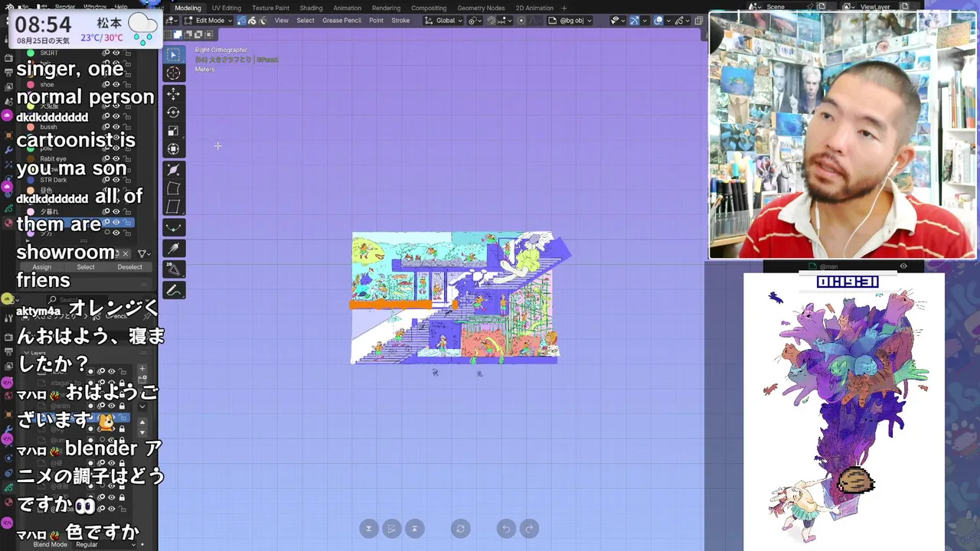Toggle lock of 昼色 material
Screen dimensions: 980x551
click(126, 190)
